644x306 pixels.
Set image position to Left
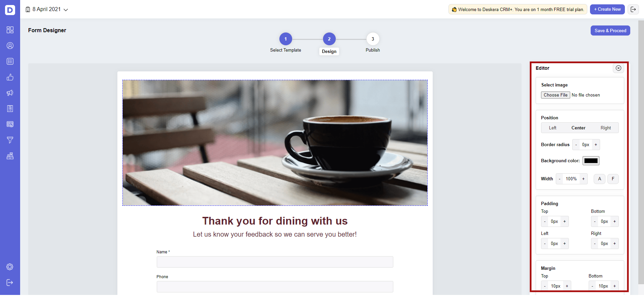[552, 128]
